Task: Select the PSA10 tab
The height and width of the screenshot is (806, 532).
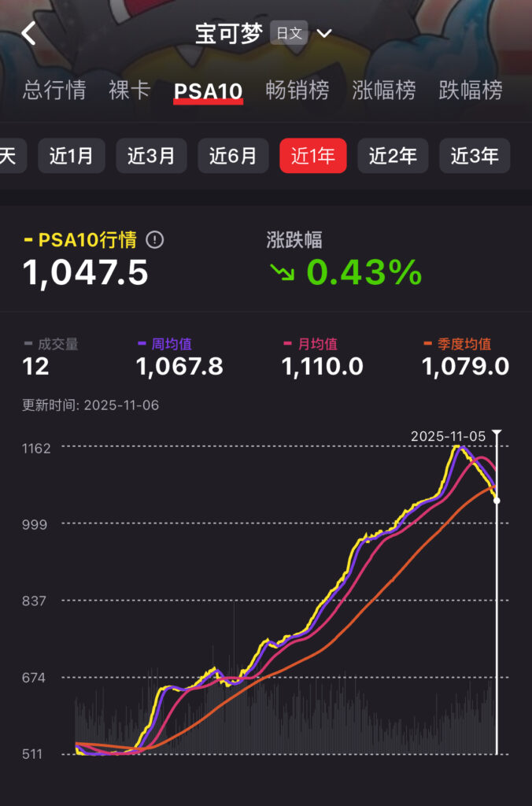Action: coord(208,91)
